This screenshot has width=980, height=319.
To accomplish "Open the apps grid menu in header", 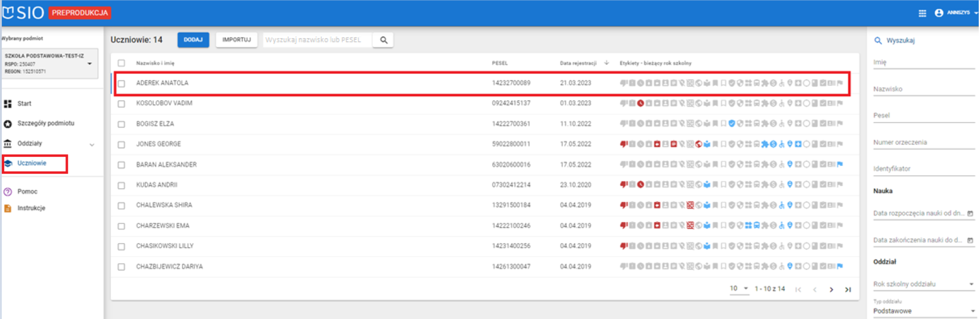I will point(922,13).
